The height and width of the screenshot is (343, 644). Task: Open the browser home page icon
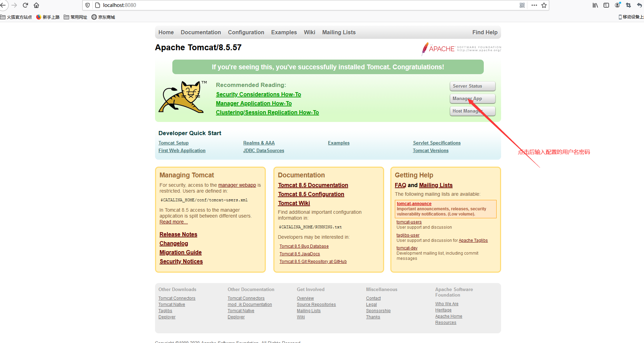(36, 5)
